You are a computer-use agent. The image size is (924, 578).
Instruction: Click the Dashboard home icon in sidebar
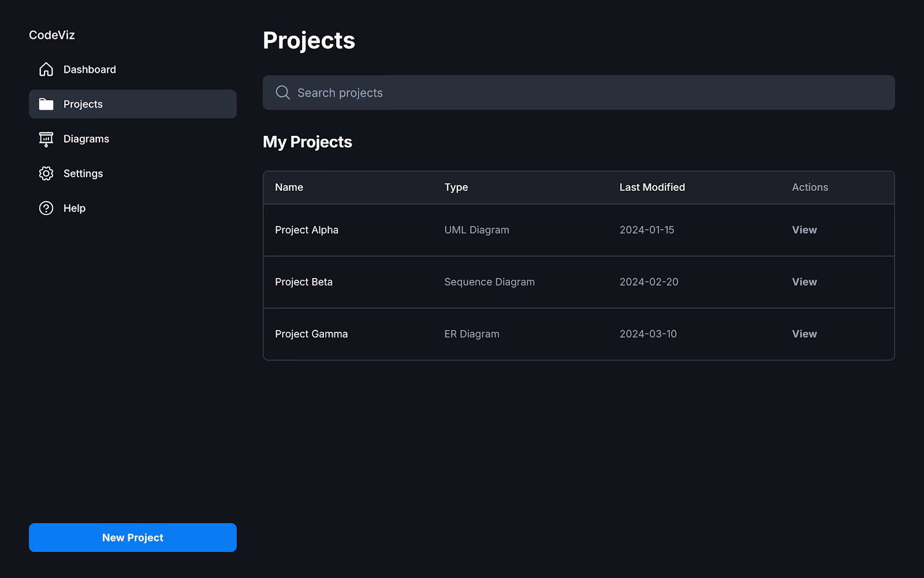tap(46, 69)
